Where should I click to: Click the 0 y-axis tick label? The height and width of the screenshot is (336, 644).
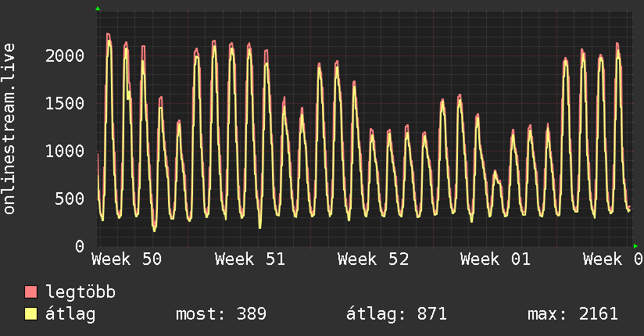point(80,246)
